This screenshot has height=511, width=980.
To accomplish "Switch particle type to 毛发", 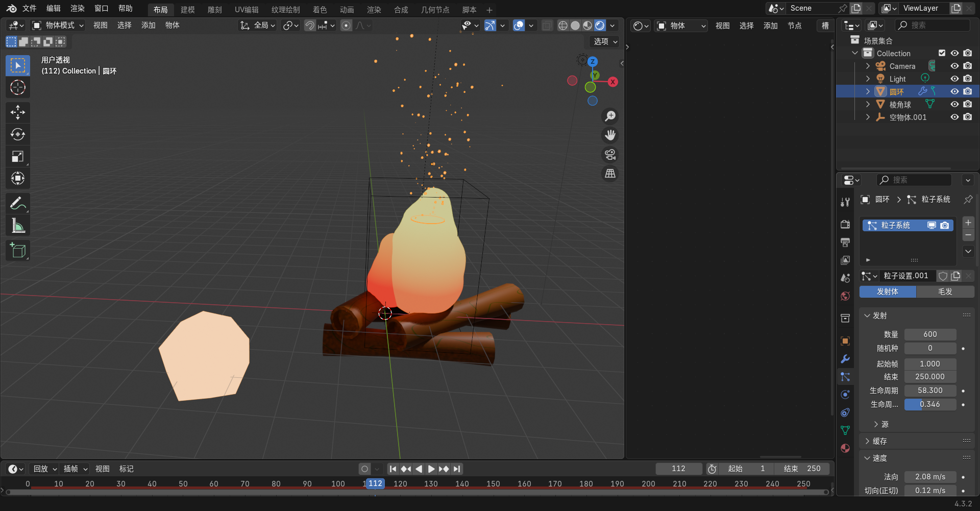I will [x=945, y=291].
